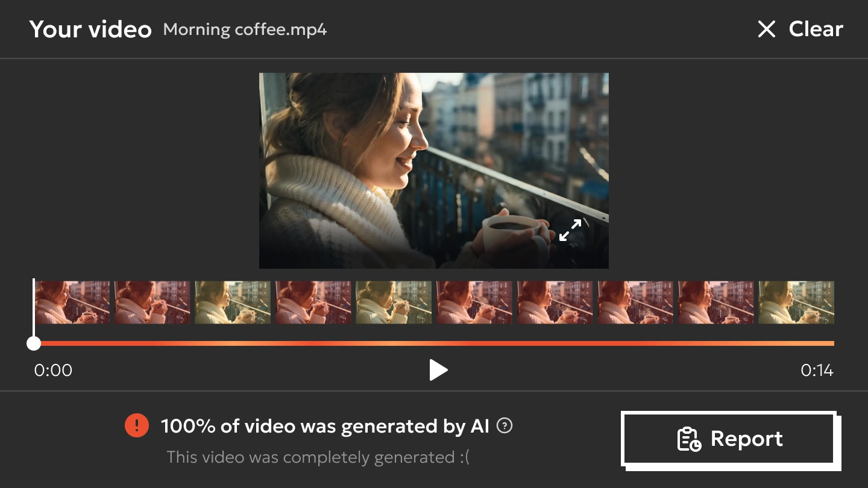The height and width of the screenshot is (488, 868).
Task: Click the middle of the orange progress bar
Action: tap(434, 343)
